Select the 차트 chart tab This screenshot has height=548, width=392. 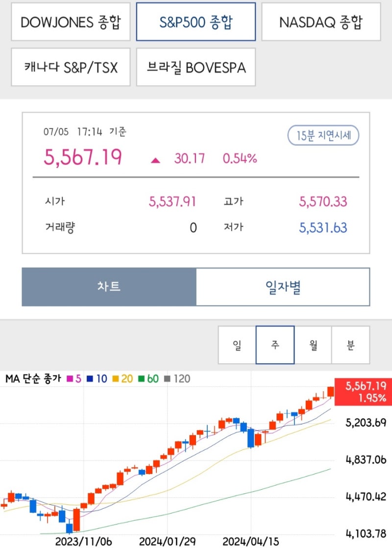(108, 287)
